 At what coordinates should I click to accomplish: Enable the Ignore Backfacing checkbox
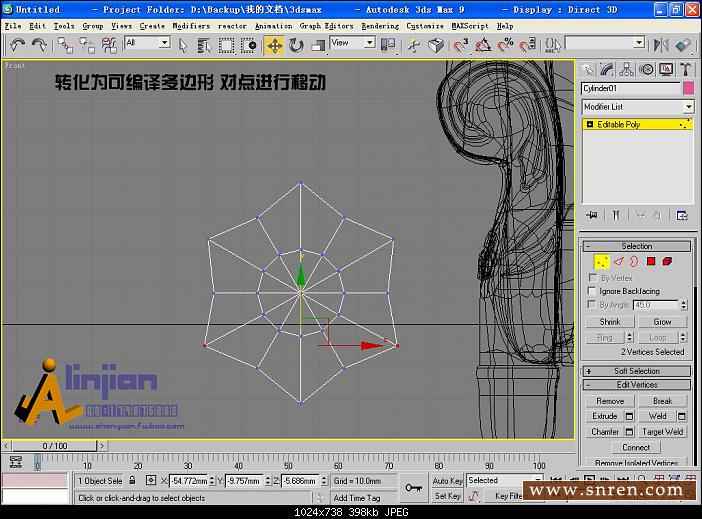[593, 291]
